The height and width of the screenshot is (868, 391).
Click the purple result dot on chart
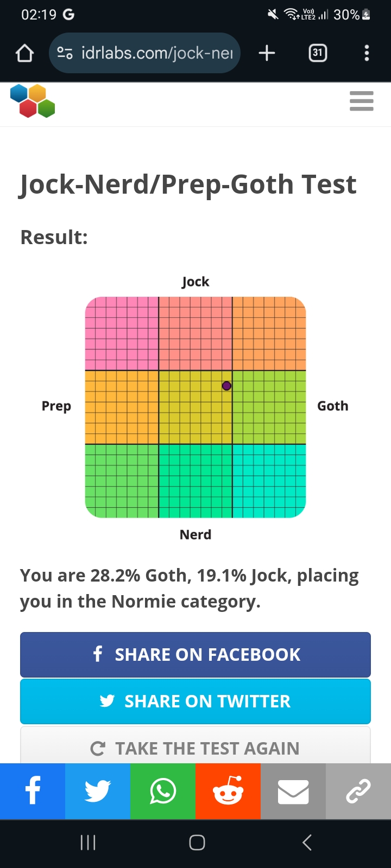coord(227,386)
